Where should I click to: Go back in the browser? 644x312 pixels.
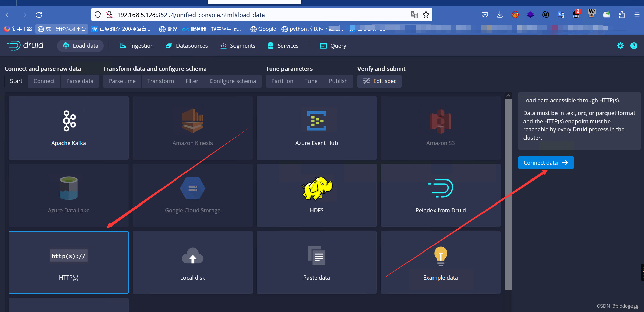[8, 15]
